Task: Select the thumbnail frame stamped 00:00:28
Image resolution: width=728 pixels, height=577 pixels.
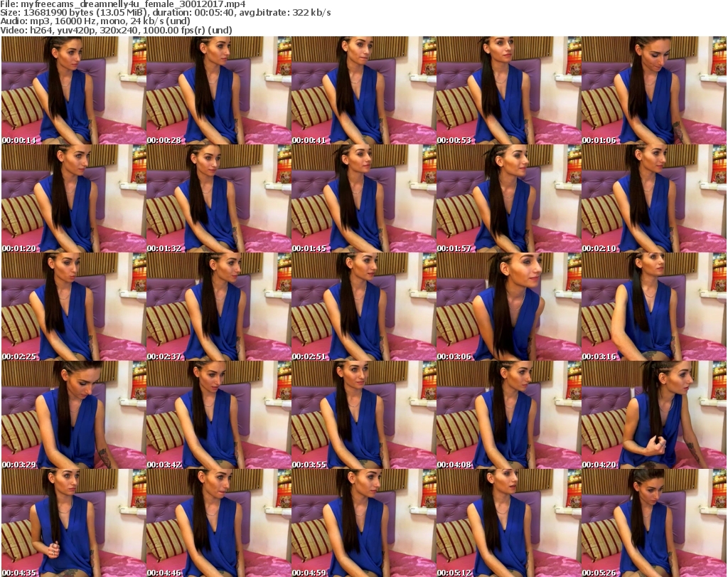Action: (x=219, y=90)
